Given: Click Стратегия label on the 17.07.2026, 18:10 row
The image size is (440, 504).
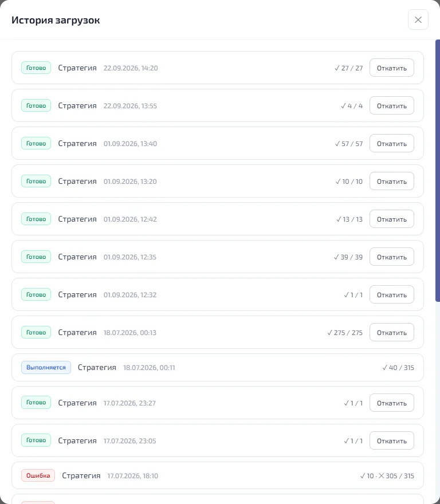Looking at the screenshot, I should (81, 475).
